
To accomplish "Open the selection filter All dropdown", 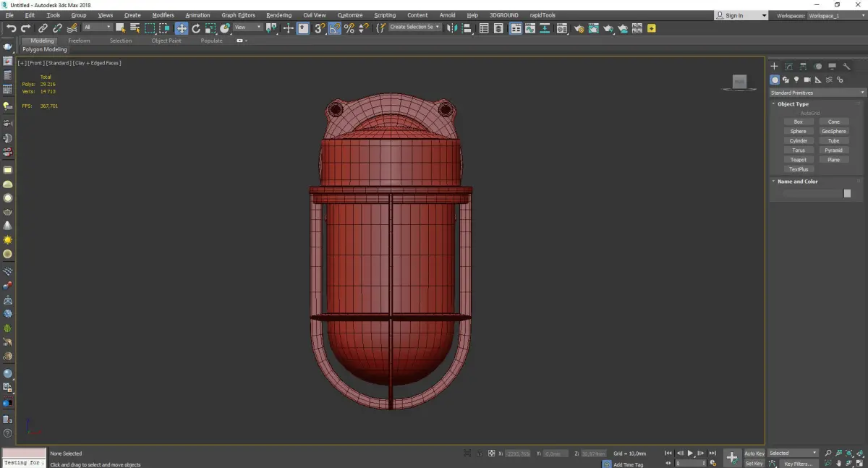I will point(97,27).
